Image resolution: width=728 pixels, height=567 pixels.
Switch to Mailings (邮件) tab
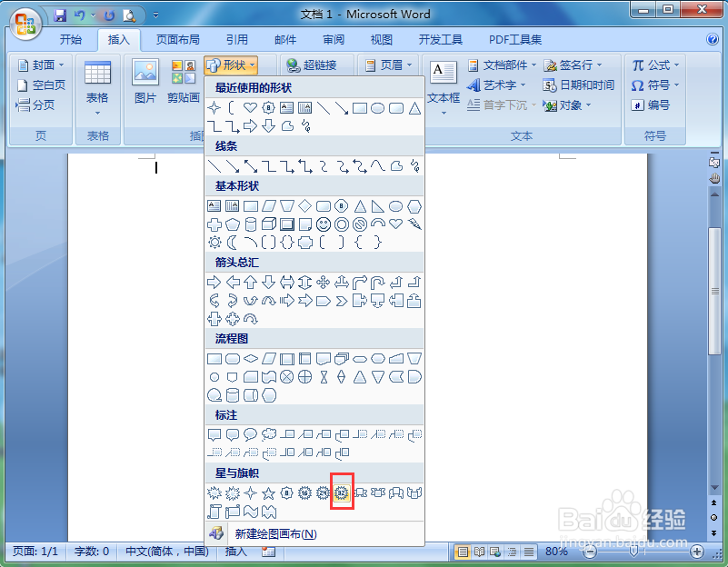click(285, 40)
